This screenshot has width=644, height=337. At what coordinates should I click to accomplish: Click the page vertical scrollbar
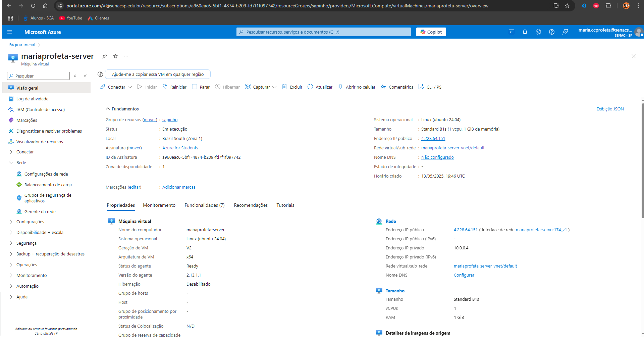point(642,161)
